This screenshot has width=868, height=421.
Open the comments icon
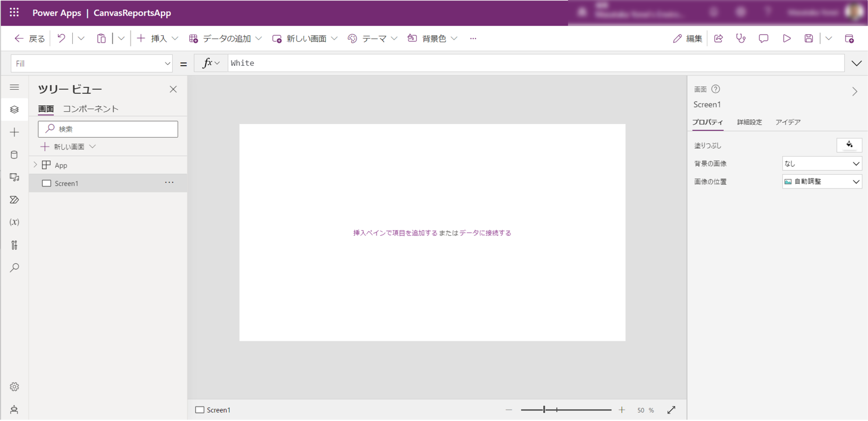pyautogui.click(x=764, y=39)
